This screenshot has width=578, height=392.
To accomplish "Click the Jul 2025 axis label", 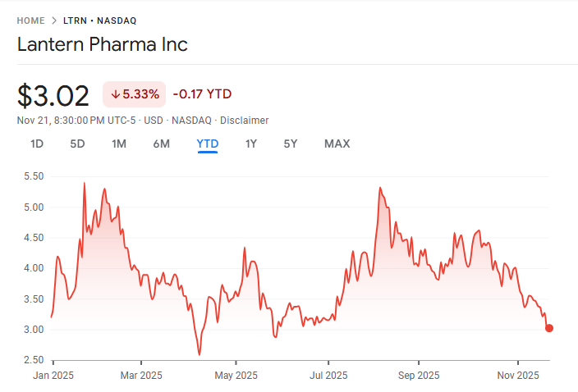I will click(328, 376).
